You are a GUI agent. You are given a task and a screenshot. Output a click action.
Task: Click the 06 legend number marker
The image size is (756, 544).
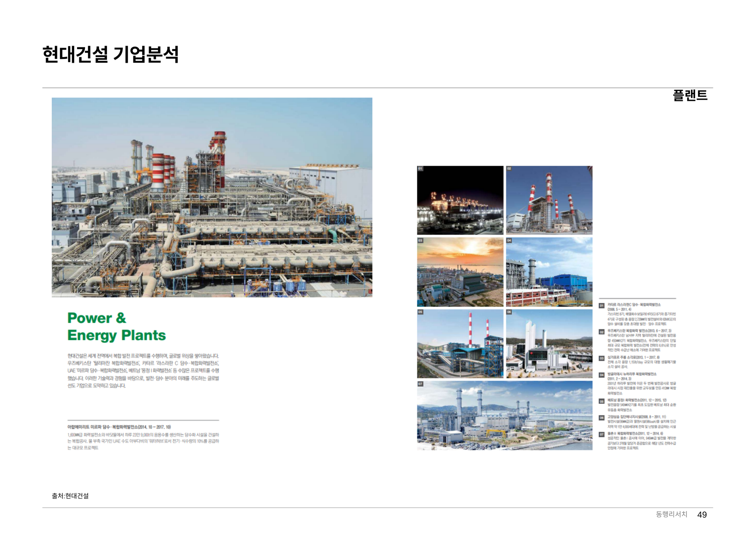[601, 418]
